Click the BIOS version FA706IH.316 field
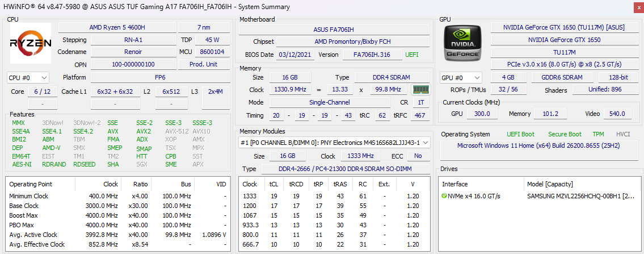Viewport: 644px width, 254px height. 372,55
